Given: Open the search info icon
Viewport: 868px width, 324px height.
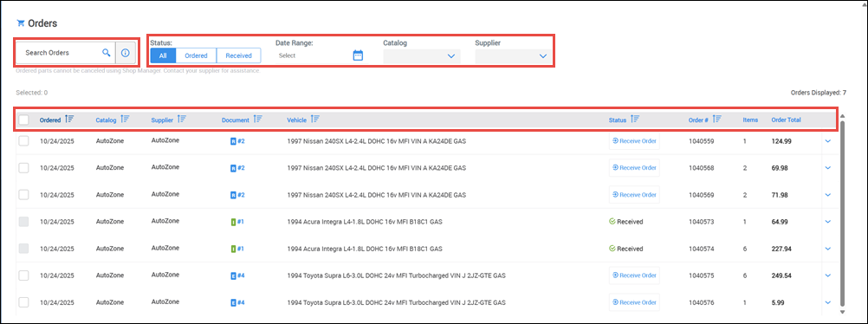Looking at the screenshot, I should (x=125, y=53).
